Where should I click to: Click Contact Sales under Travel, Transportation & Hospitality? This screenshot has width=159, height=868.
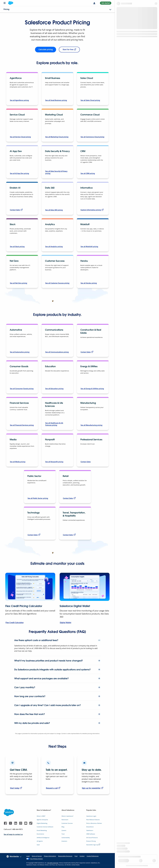pyautogui.click(x=69, y=535)
